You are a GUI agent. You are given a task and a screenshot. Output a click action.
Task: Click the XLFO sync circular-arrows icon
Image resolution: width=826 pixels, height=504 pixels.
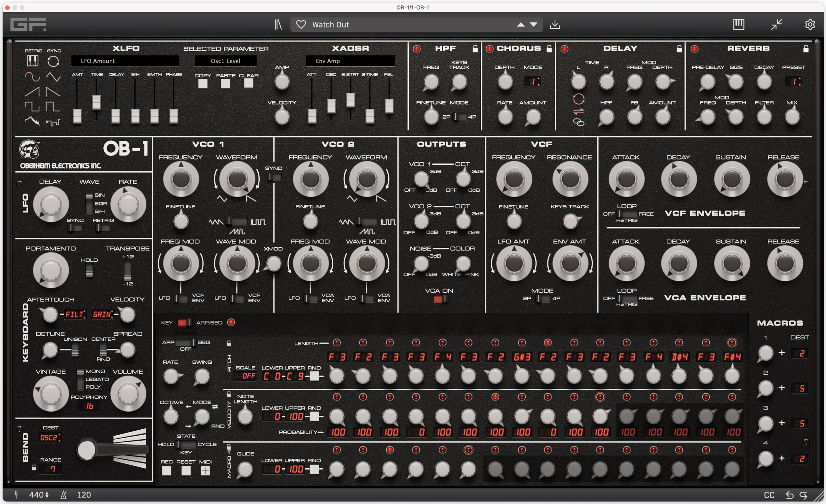(53, 61)
